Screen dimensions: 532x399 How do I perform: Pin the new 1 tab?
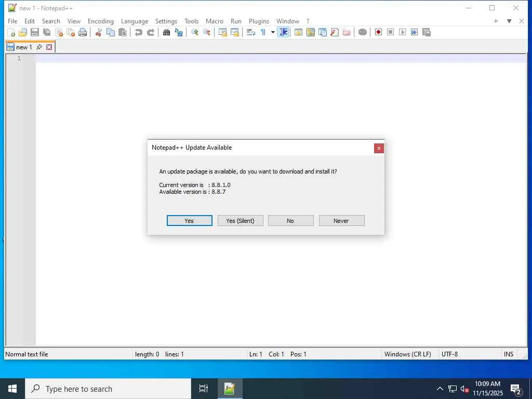click(39, 47)
